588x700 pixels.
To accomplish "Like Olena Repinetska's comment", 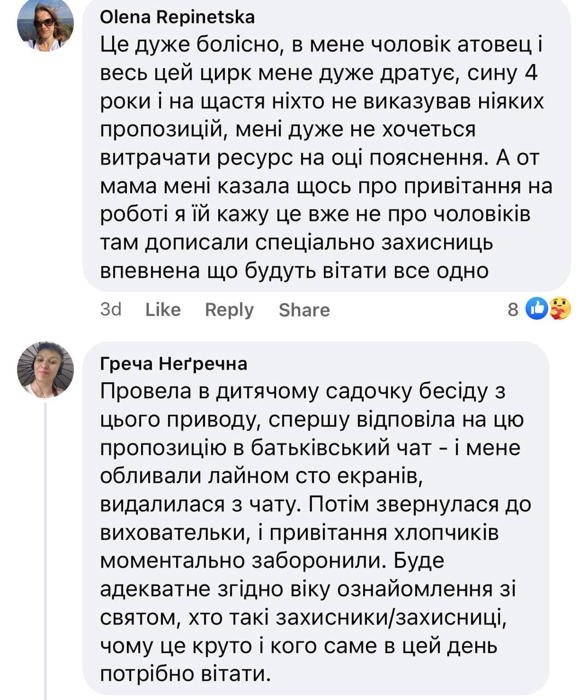I will [x=162, y=310].
